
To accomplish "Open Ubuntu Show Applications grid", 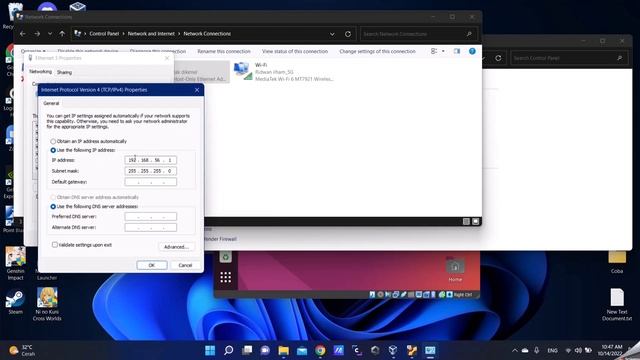I will 225,277.
